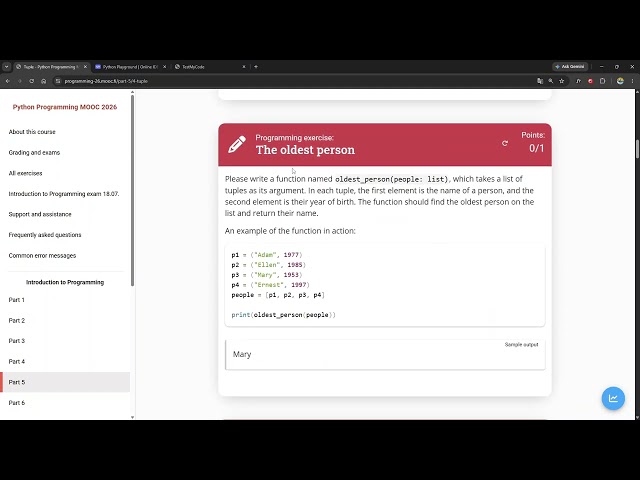Screen dimensions: 640x480
Task: Open All exercises page
Action: click(x=25, y=173)
